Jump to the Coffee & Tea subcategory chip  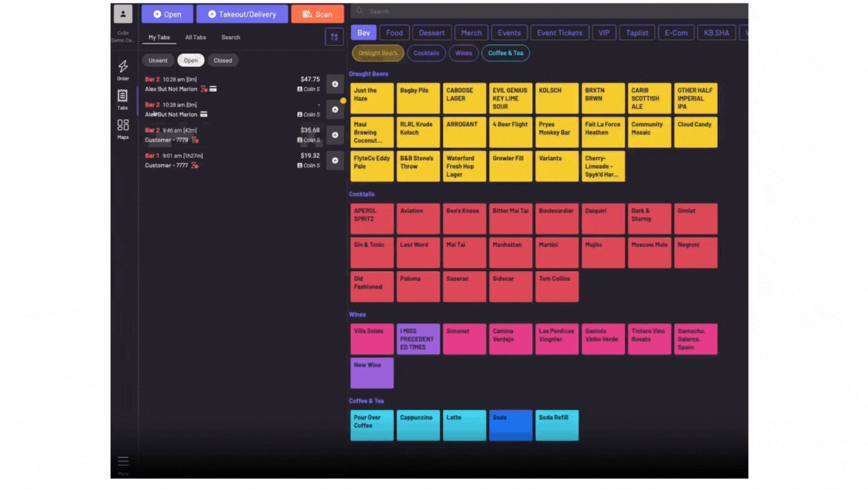pyautogui.click(x=505, y=53)
